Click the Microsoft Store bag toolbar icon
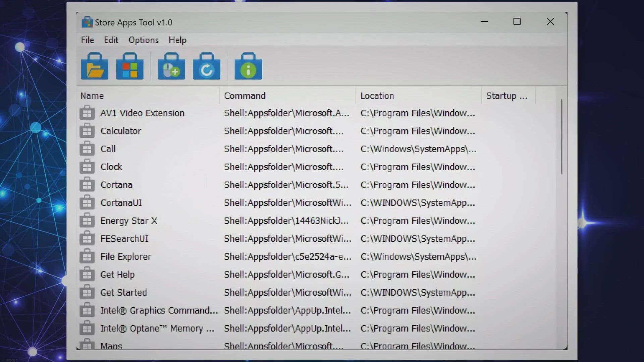Image resolution: width=644 pixels, height=362 pixels. 130,66
